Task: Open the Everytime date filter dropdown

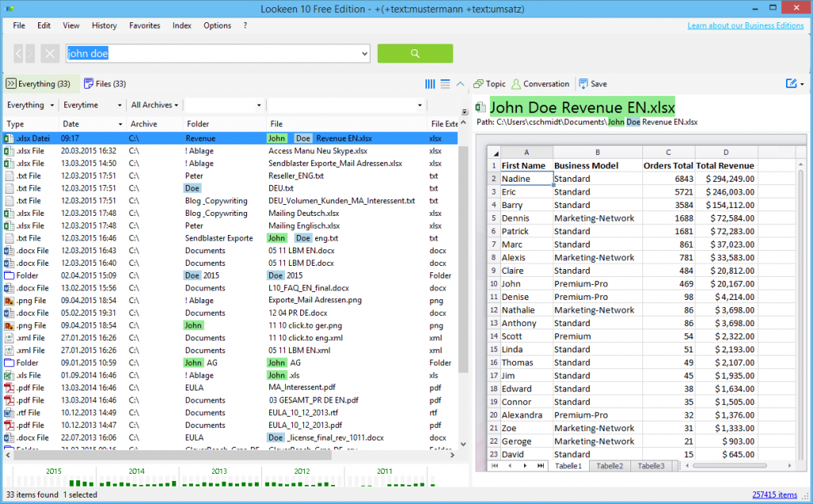Action: [92, 105]
